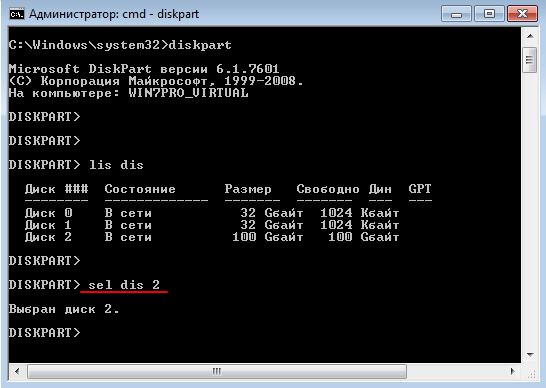Image resolution: width=546 pixels, height=388 pixels.
Task: Click the horizontal scrollbar thumb
Action: pyautogui.click(x=217, y=371)
